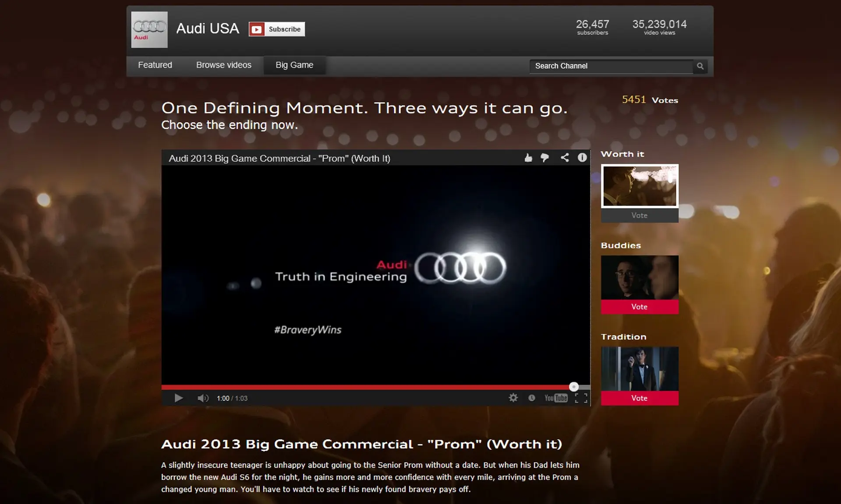Click the 35,239,014 video views count
841x504 pixels.
point(659,27)
